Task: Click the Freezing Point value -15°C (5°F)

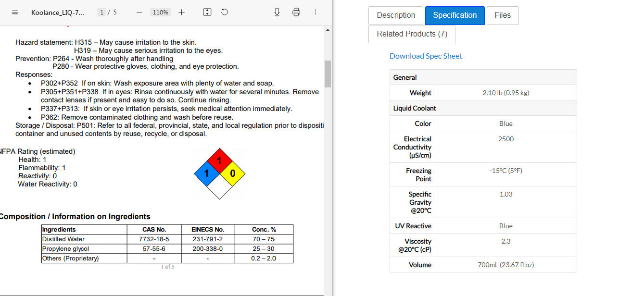Action: (x=505, y=171)
